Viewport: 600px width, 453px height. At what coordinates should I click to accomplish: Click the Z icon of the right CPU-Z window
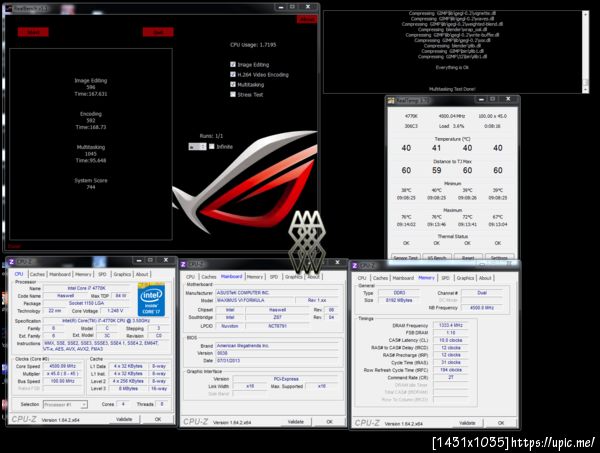pos(355,266)
